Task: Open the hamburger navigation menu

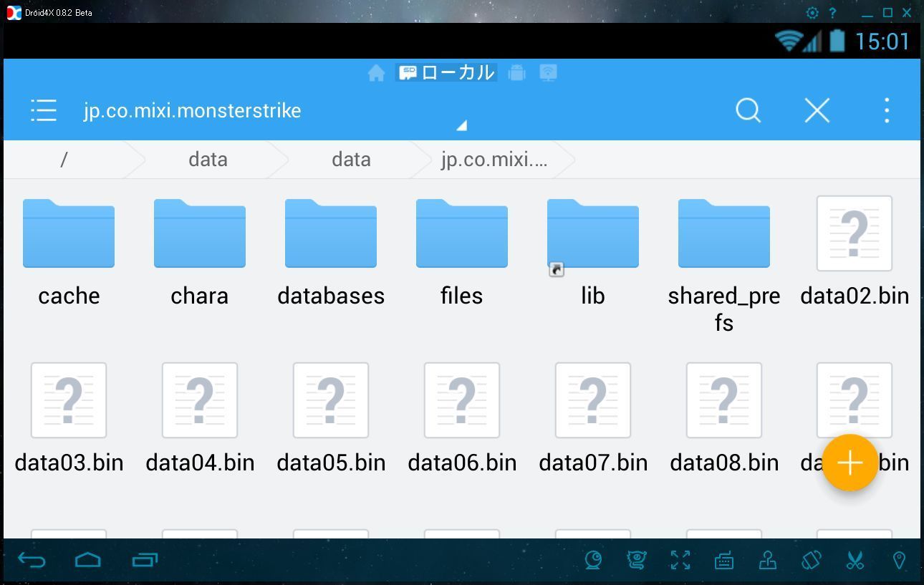Action: (x=44, y=110)
